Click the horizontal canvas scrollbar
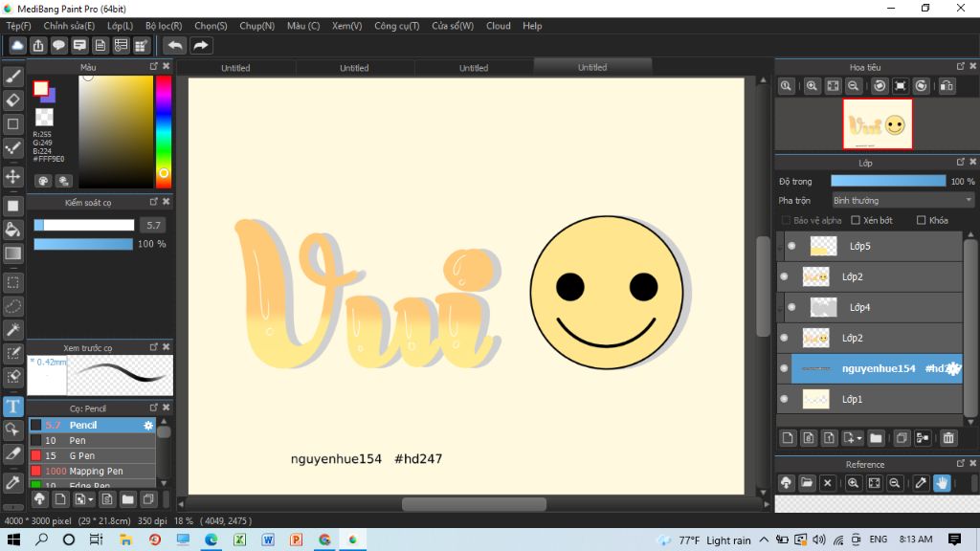Viewport: 980px width, 551px height. [474, 504]
